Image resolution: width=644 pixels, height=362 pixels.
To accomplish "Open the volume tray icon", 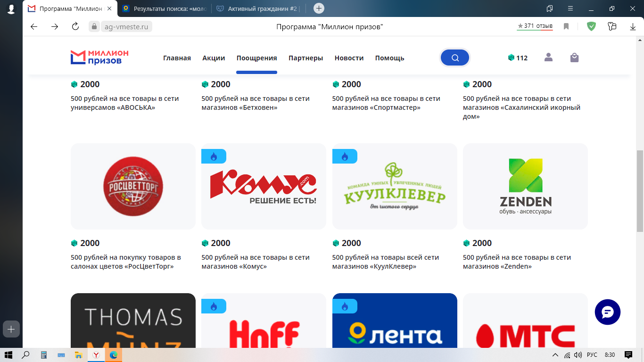I will click(x=577, y=355).
